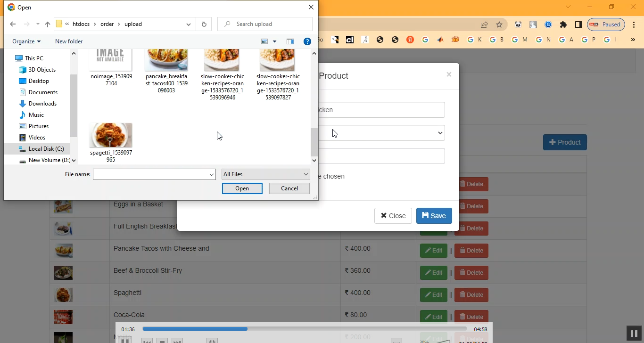Click the htdocs breadcrumb segment

(x=82, y=24)
